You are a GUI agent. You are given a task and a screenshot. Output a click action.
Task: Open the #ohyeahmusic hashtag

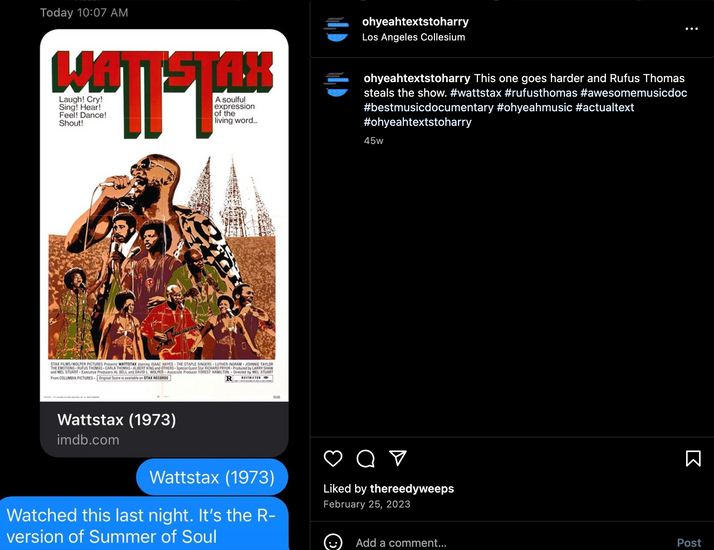[534, 107]
